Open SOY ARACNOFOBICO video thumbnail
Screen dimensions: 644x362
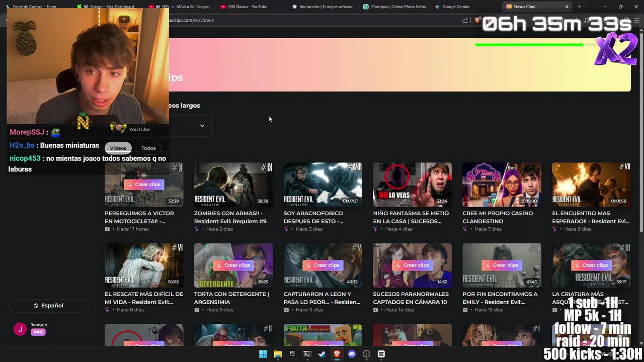click(x=323, y=185)
